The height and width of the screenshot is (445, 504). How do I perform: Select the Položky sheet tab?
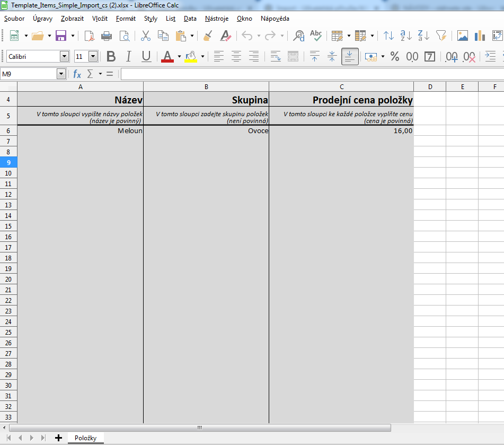tap(85, 438)
